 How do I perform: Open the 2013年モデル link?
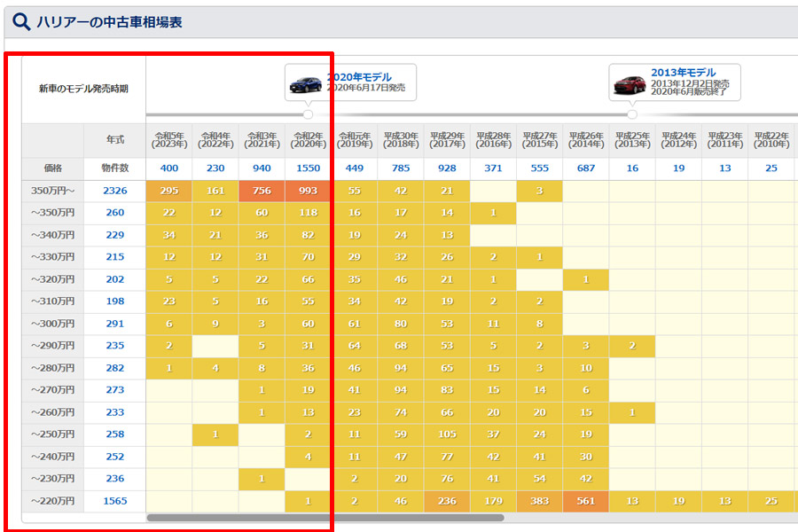pos(683,73)
